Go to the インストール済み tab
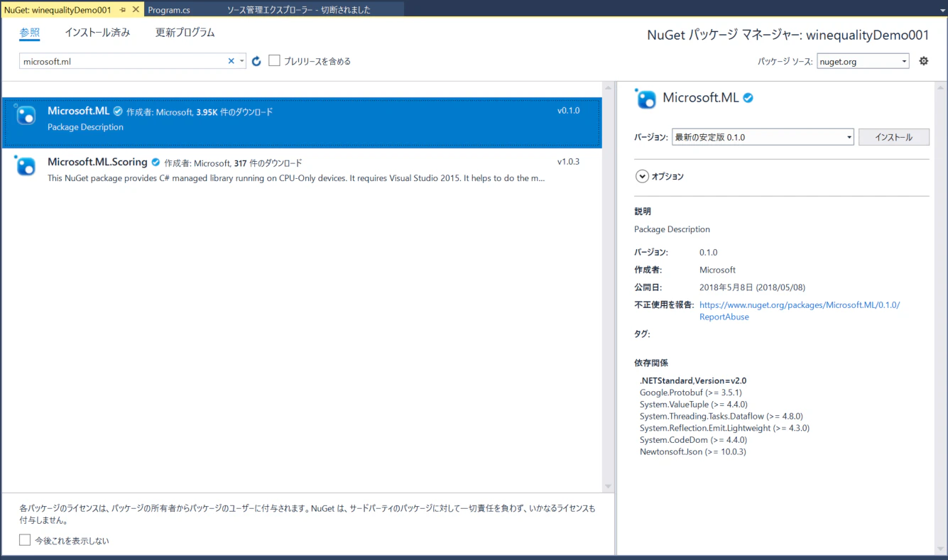The image size is (948, 560). [97, 33]
